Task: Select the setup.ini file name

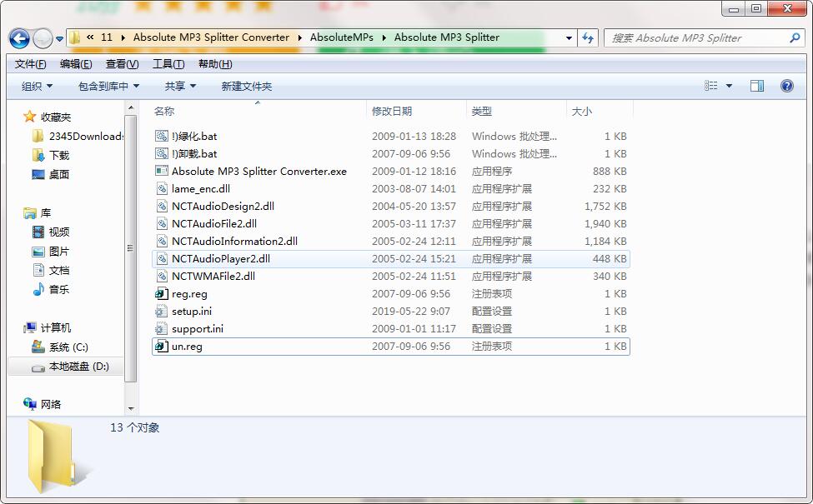Action: [x=192, y=312]
